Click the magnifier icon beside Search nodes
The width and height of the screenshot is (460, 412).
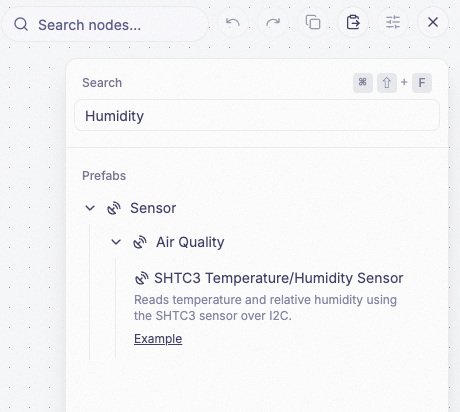click(21, 24)
